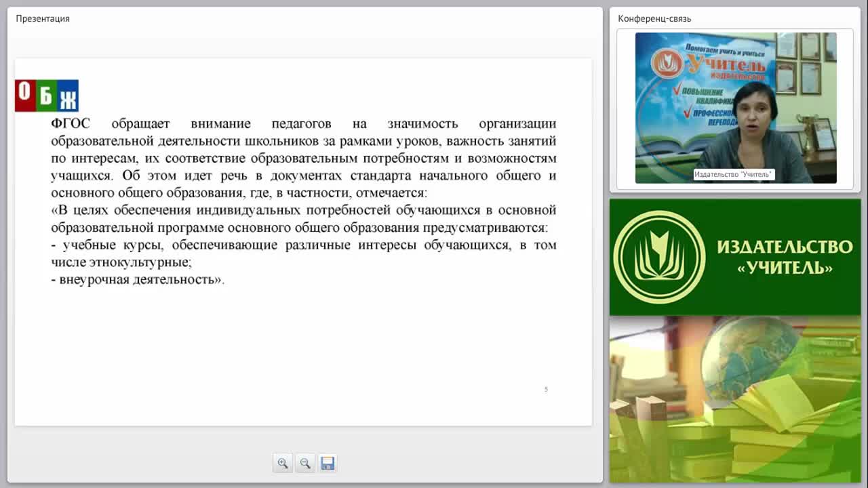868x488 pixels.
Task: Click slide number 5 on the slide
Action: point(546,389)
